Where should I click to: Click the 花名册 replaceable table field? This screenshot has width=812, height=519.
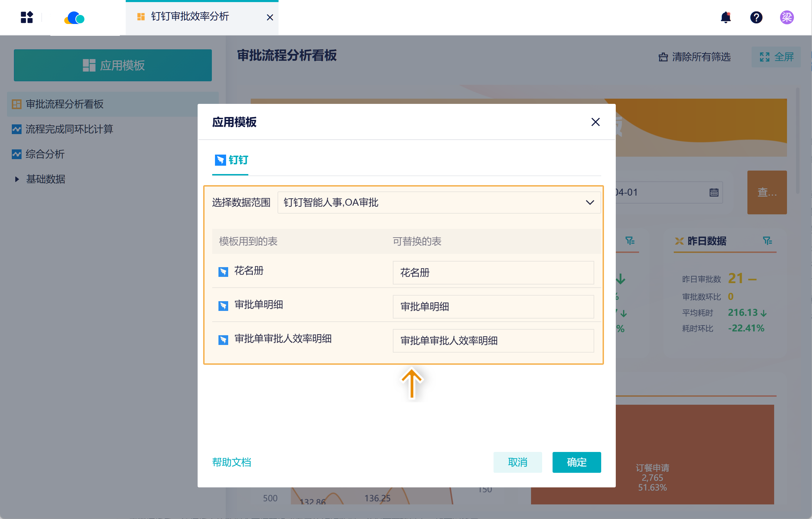tap(493, 273)
